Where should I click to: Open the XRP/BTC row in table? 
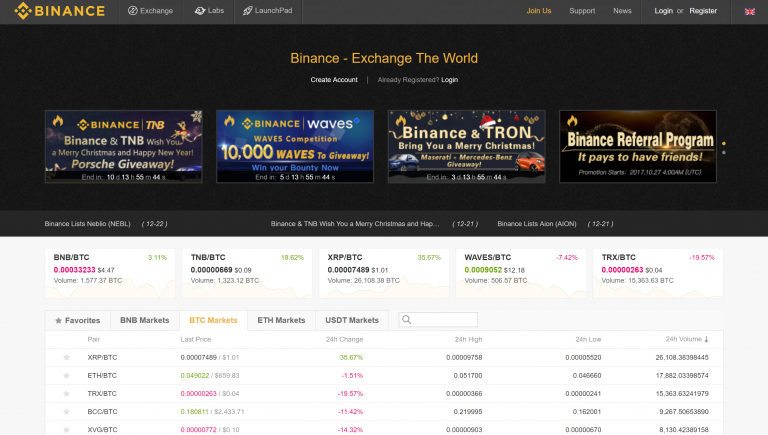(x=384, y=358)
